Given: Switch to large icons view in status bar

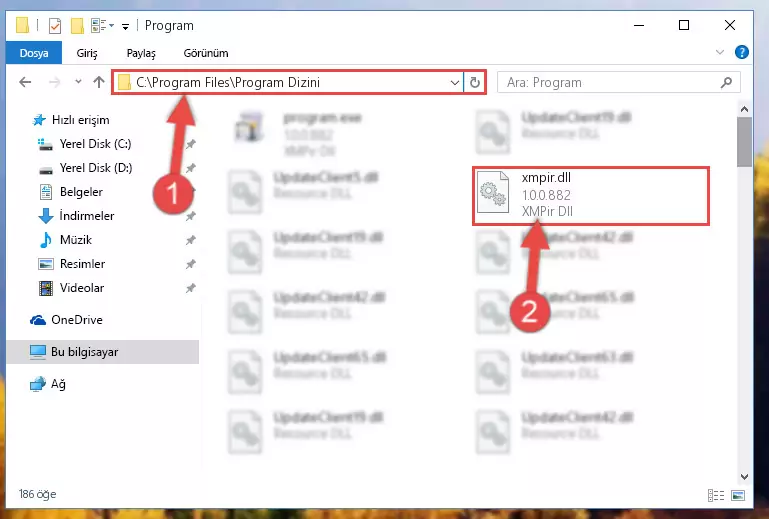Looking at the screenshot, I should coord(738,495).
